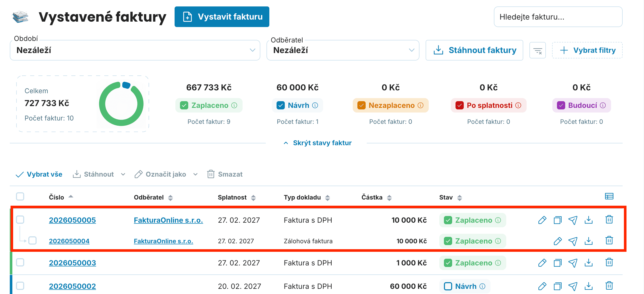Edit invoice 2026050003 with pencil icon
Image resolution: width=644 pixels, height=294 pixels.
point(542,263)
